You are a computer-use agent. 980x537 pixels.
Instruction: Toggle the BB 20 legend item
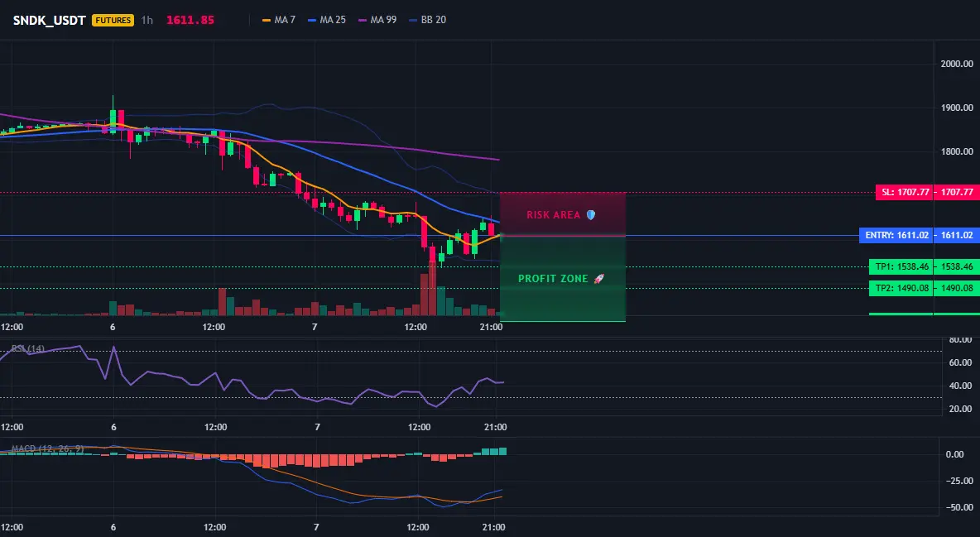click(x=427, y=20)
